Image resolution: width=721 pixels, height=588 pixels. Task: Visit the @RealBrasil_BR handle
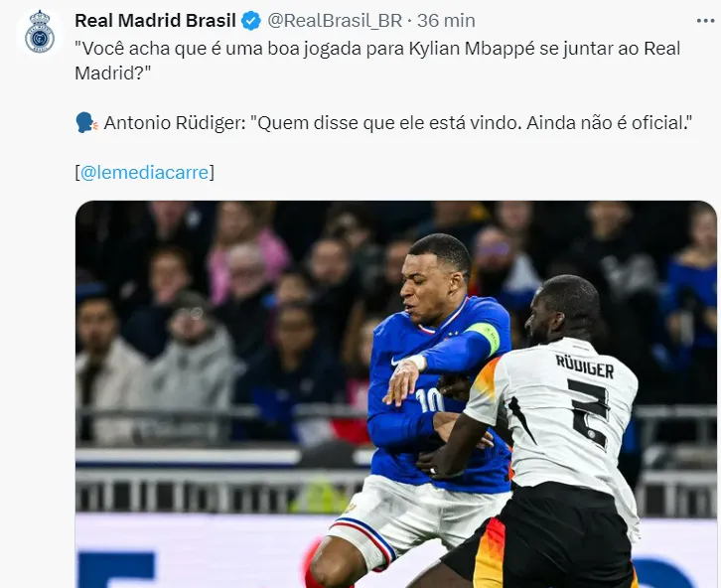click(x=335, y=21)
